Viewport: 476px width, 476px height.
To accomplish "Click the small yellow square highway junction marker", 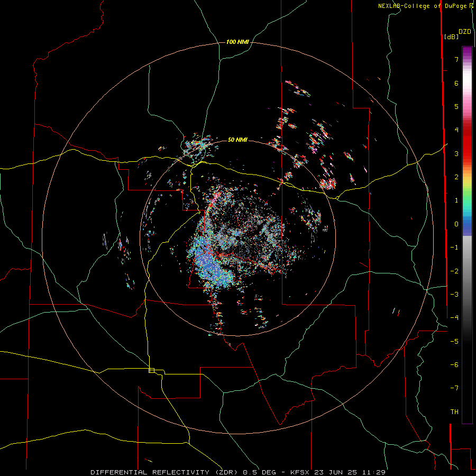I will point(151,370).
